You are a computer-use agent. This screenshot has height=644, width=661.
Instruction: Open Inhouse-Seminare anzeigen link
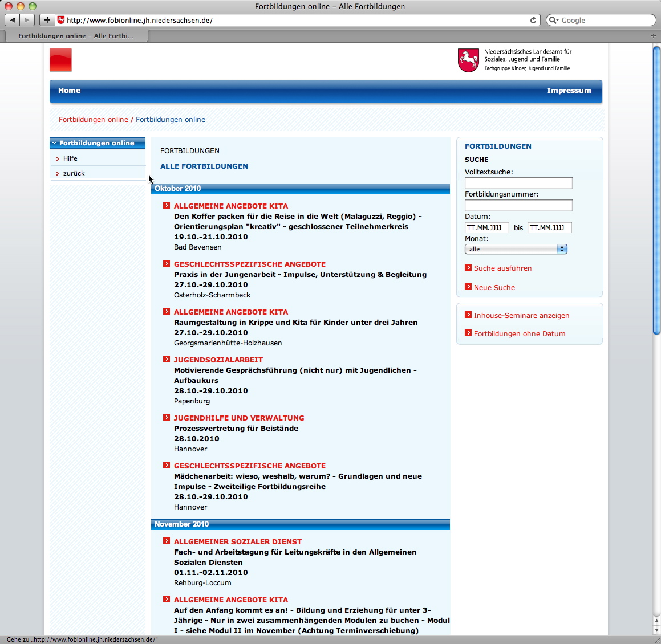pos(521,315)
